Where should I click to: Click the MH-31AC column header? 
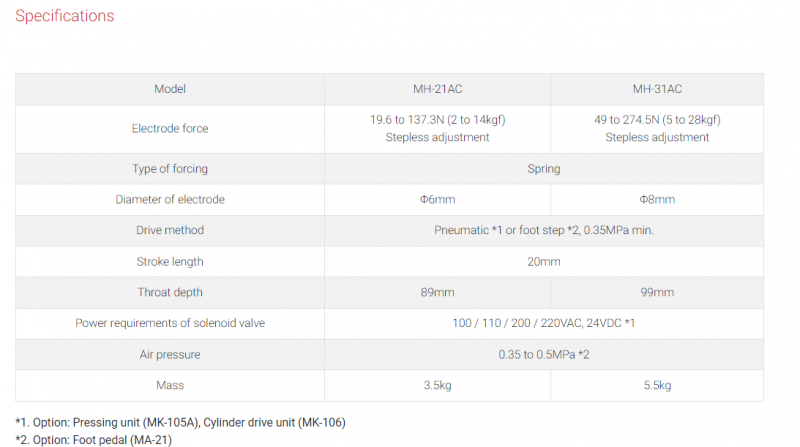657,89
